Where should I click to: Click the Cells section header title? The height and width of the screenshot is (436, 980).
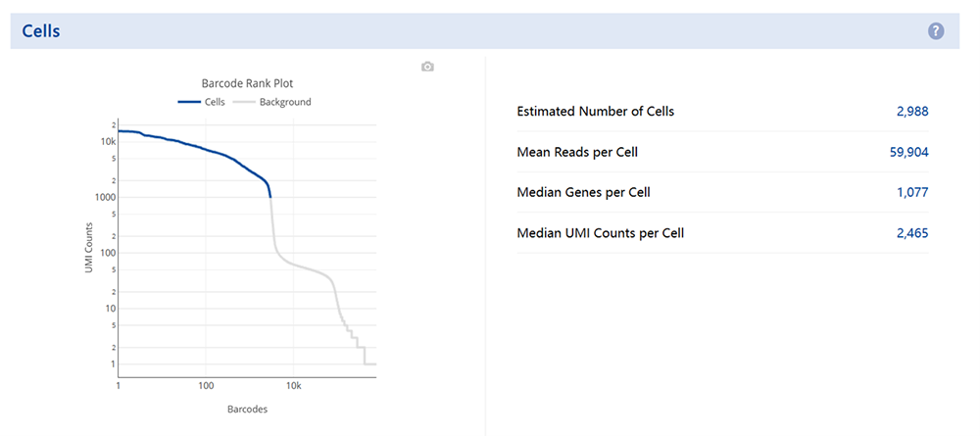click(41, 31)
